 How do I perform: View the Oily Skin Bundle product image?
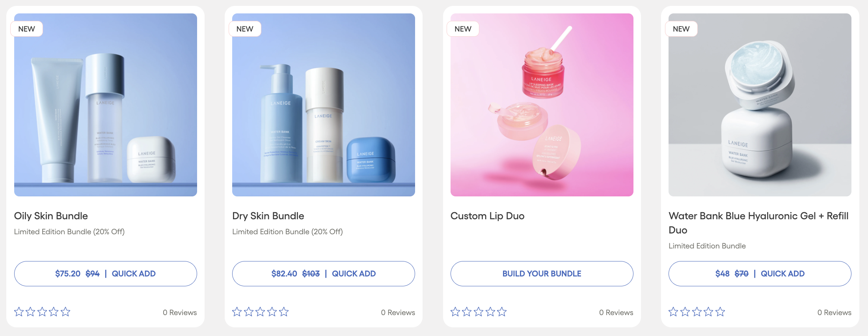[x=106, y=105]
